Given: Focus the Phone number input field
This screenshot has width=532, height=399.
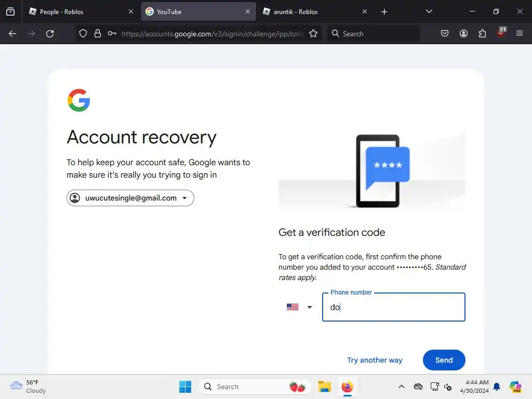Looking at the screenshot, I should (394, 307).
